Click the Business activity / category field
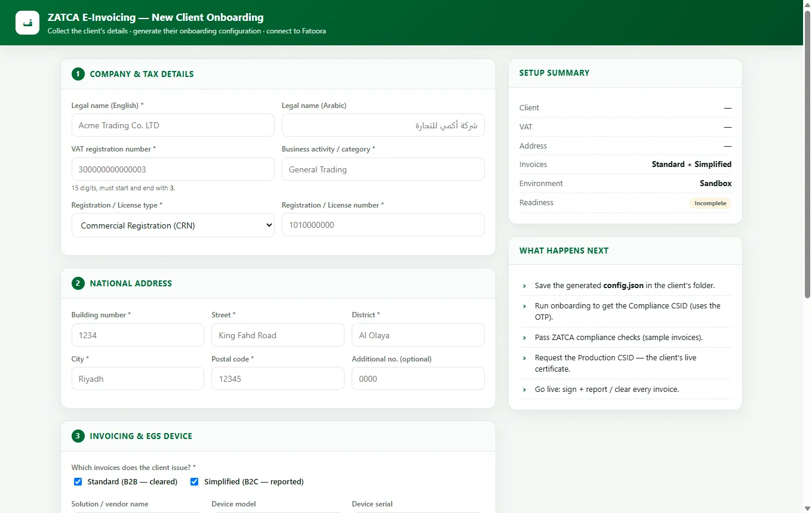The height and width of the screenshot is (513, 812). (x=383, y=169)
